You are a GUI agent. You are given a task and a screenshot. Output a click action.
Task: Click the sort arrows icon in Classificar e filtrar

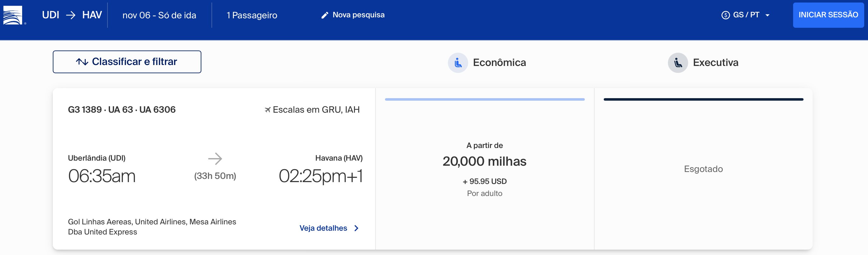(x=82, y=62)
